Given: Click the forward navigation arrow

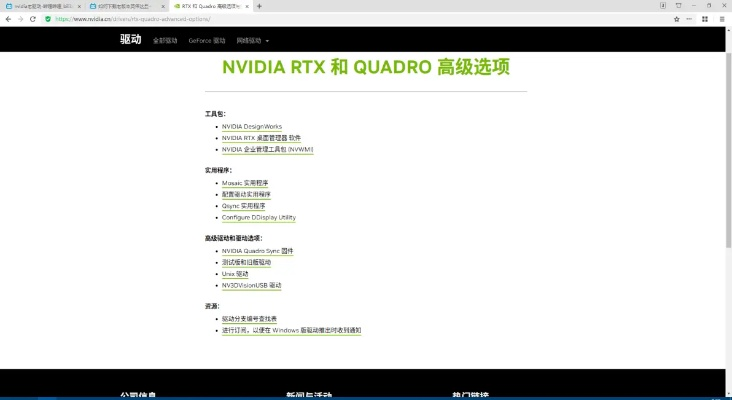Looking at the screenshot, I should [21, 18].
